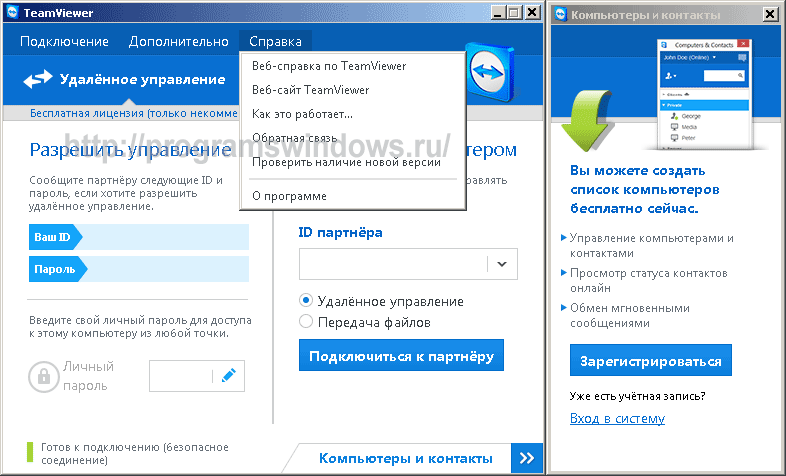Close the Справка menu via its header
The image size is (786, 476).
(x=275, y=42)
